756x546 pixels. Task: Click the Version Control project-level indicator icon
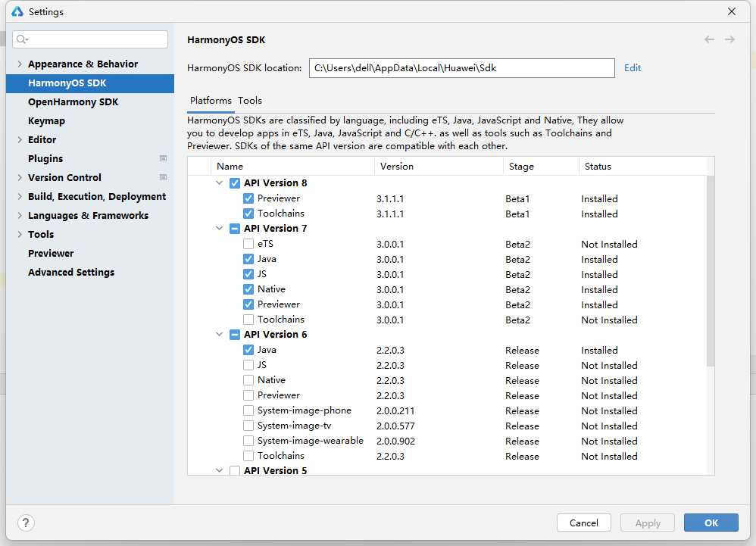(164, 177)
